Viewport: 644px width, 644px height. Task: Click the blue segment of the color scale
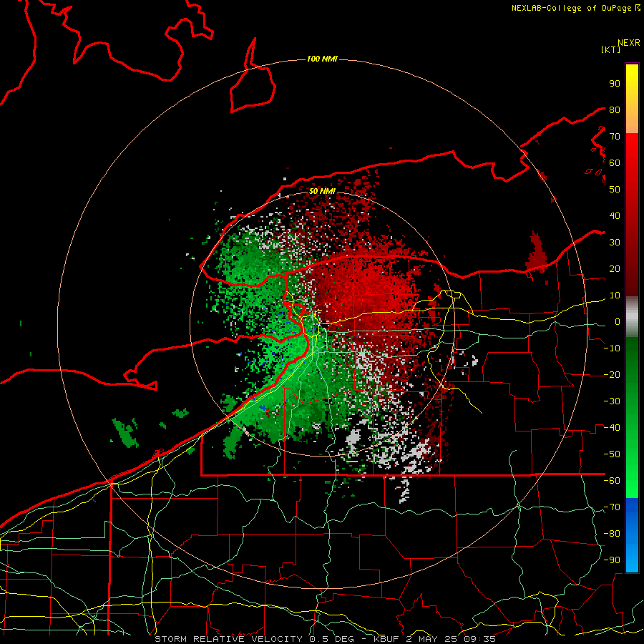[x=632, y=535]
